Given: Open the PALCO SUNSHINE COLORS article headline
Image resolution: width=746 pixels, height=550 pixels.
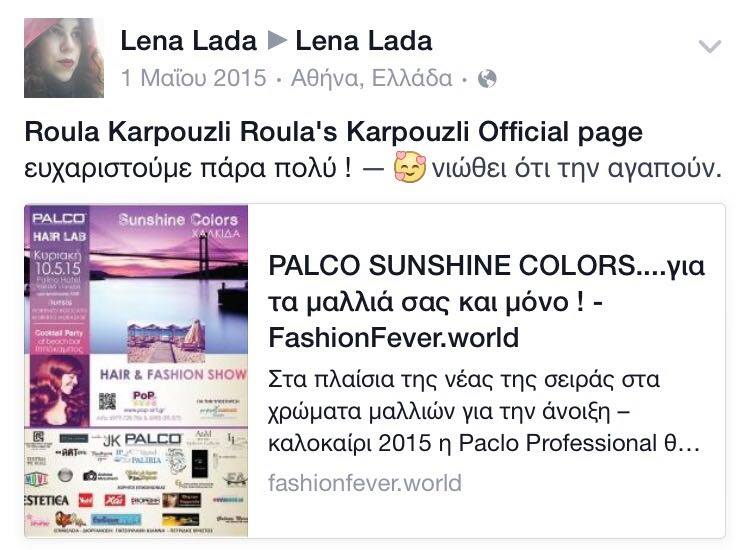Looking at the screenshot, I should click(x=486, y=301).
